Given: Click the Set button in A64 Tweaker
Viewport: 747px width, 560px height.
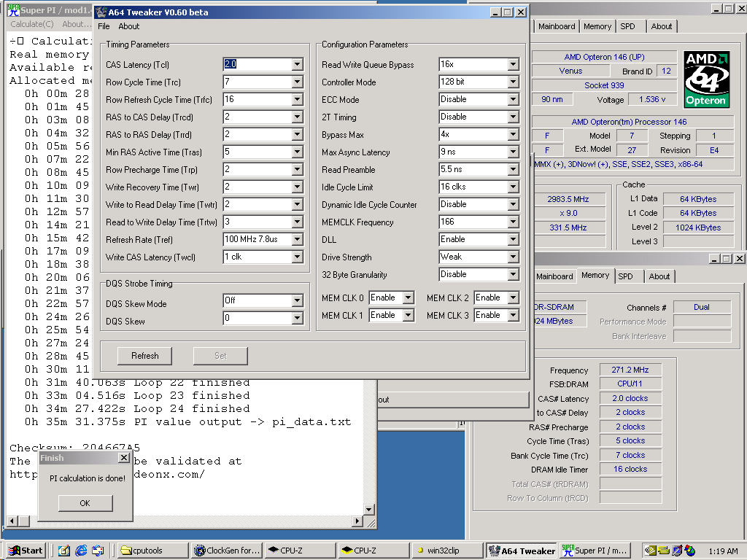Looking at the screenshot, I should click(x=220, y=356).
